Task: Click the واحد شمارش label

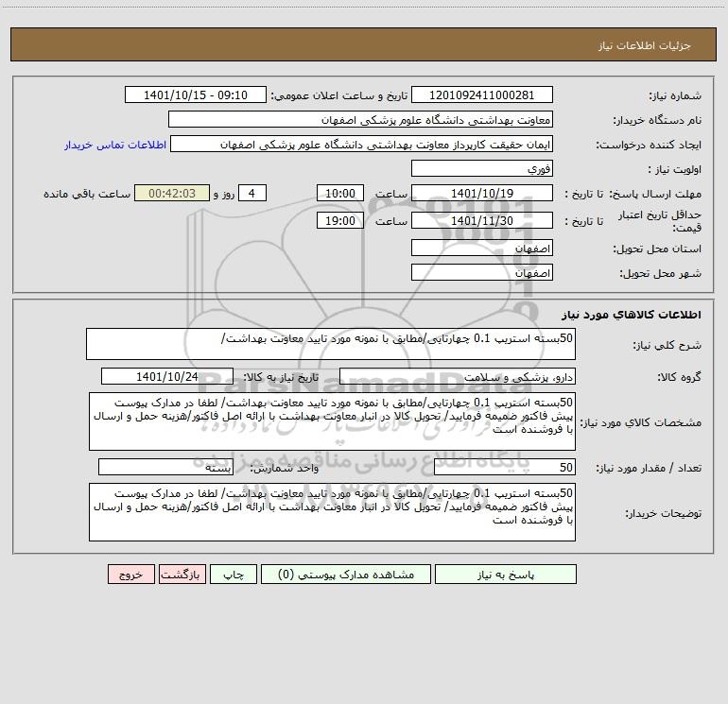Action: coord(285,469)
